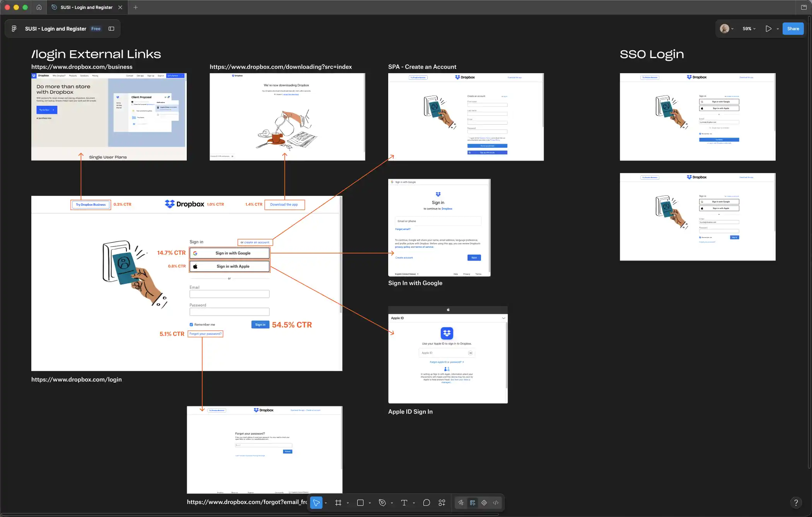Toggle Remember me in the large login frame
The height and width of the screenshot is (517, 812).
191,325
